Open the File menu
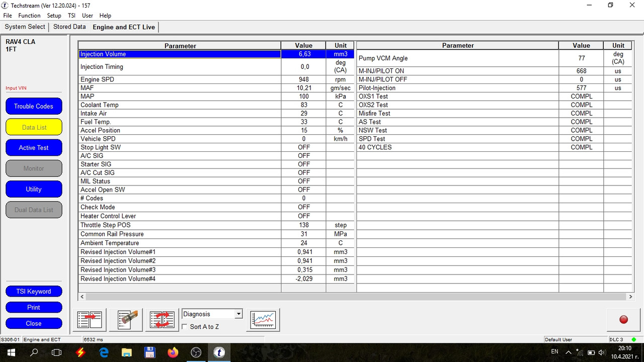Image resolution: width=644 pixels, height=362 pixels. (x=8, y=16)
